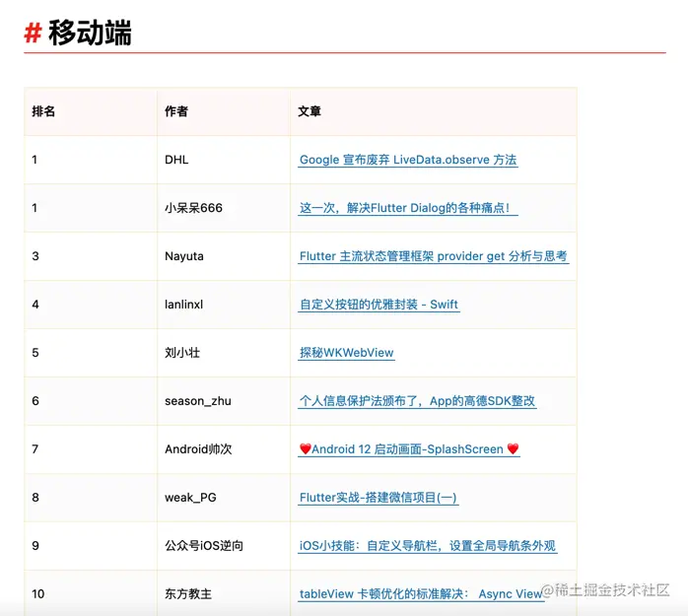Screen dimensions: 688x616
Task: Click the 移动端 section heading
Action: click(90, 33)
